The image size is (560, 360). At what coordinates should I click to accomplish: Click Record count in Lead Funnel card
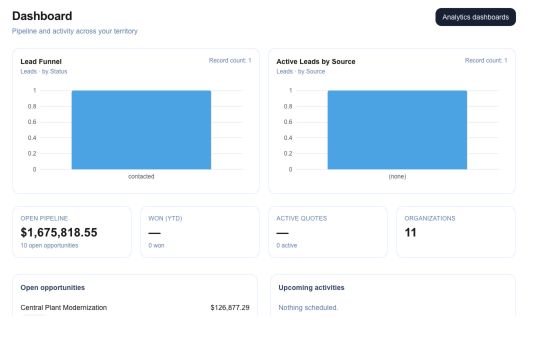[230, 60]
